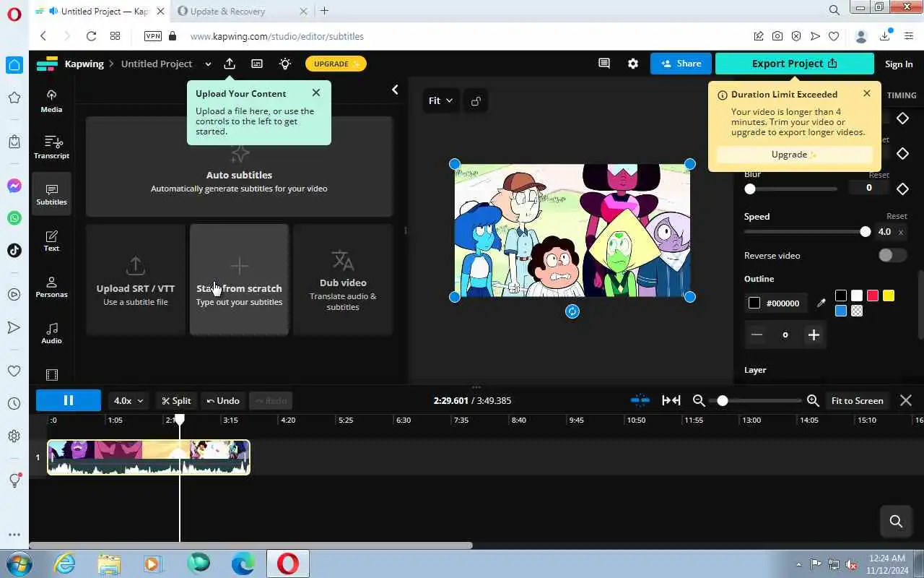Zoom in the timeline with the magnifier plus
The image size is (924, 578).
coord(813,400)
